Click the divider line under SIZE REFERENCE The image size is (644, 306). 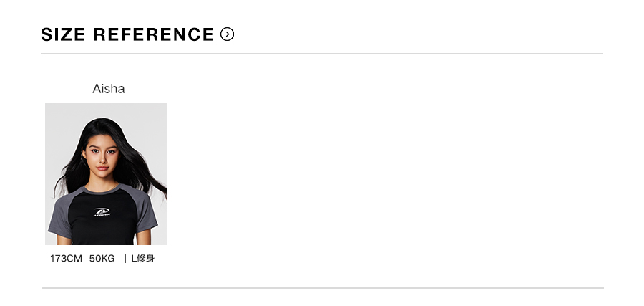(322, 54)
